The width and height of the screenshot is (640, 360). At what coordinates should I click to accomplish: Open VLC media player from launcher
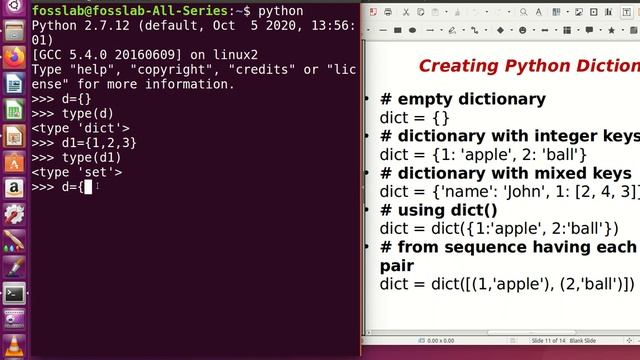[14, 346]
